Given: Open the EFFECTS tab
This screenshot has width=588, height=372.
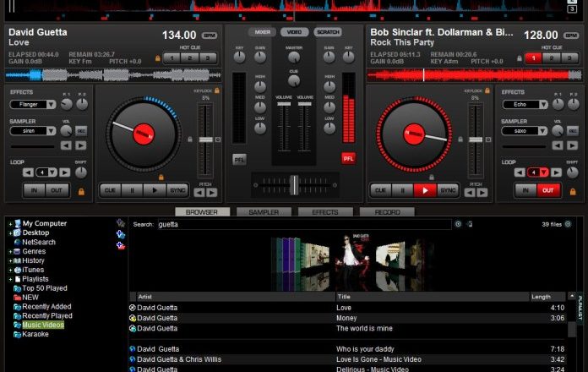Looking at the screenshot, I should [x=325, y=212].
